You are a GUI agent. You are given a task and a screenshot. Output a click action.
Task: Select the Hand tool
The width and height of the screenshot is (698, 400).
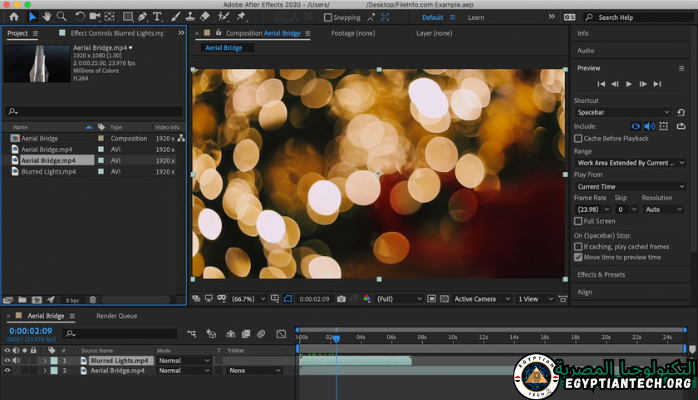(47, 17)
